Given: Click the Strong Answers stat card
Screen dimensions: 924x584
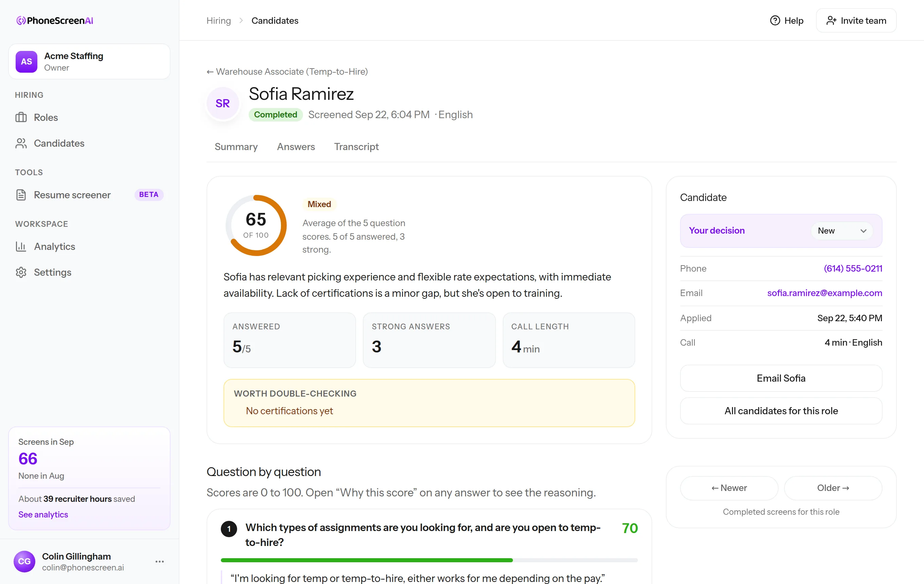Looking at the screenshot, I should [429, 340].
